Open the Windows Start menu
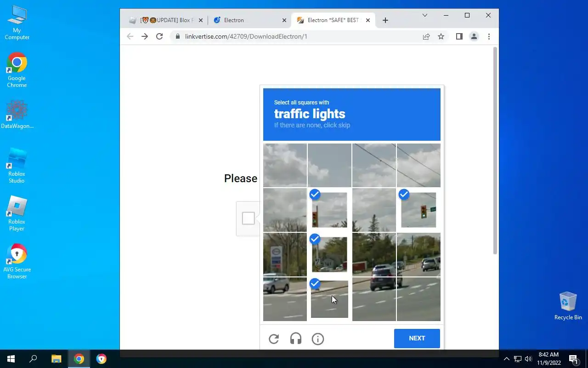 pyautogui.click(x=11, y=359)
